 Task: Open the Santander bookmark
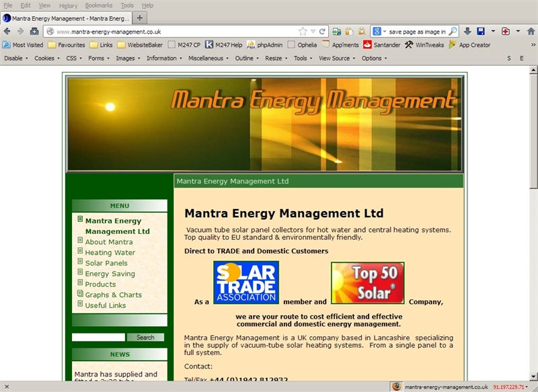click(381, 45)
